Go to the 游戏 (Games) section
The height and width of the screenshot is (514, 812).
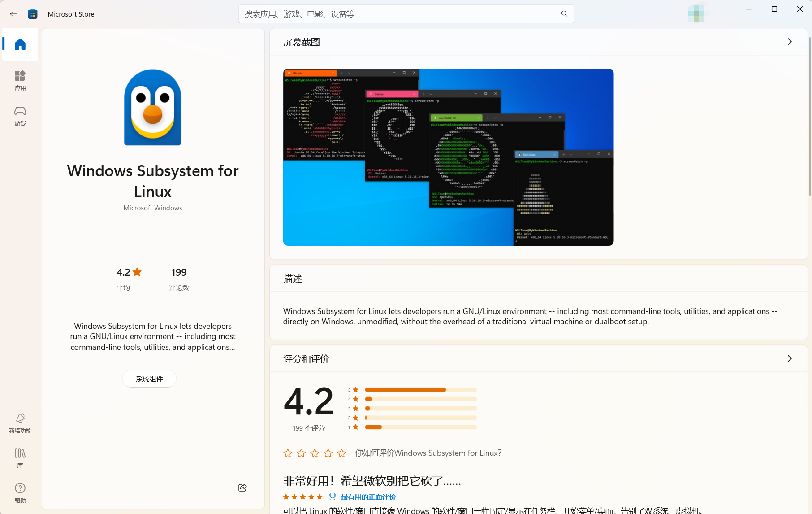(20, 116)
